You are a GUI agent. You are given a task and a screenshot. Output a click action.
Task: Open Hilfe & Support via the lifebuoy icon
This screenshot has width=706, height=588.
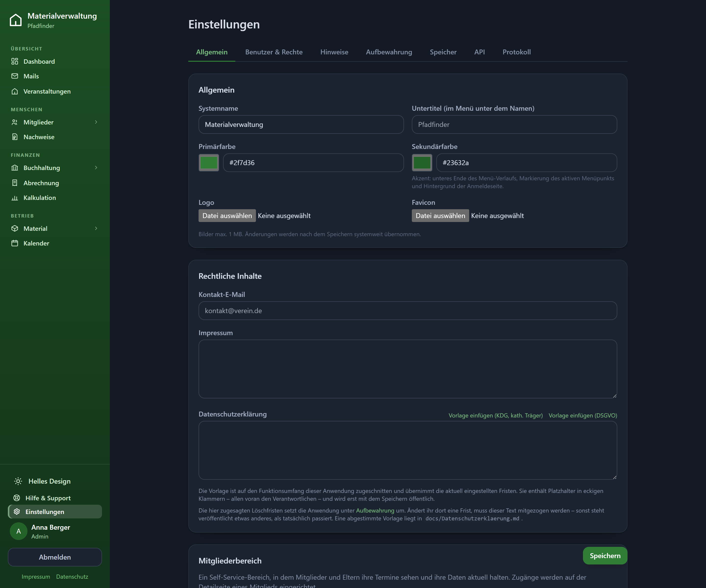(x=17, y=498)
